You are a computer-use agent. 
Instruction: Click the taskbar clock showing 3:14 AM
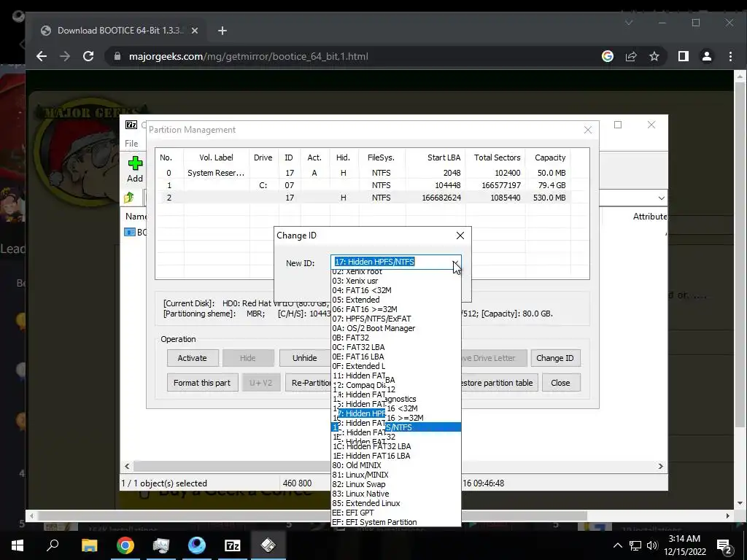[684, 545]
